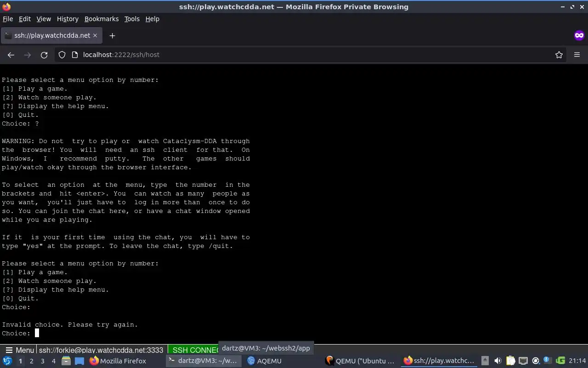The height and width of the screenshot is (368, 588).
Task: Open the WebSSH2 Menu button
Action: [x=19, y=350]
